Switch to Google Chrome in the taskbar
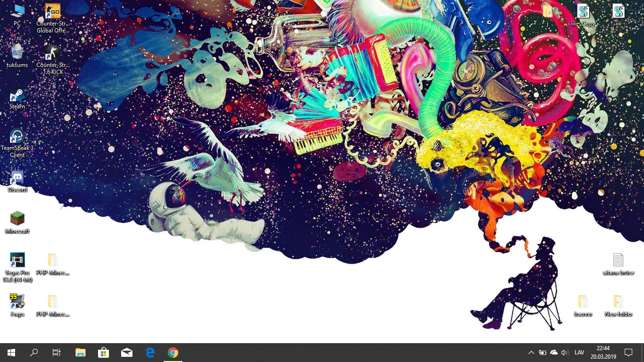Viewport: 644px width, 362px height. pyautogui.click(x=173, y=353)
